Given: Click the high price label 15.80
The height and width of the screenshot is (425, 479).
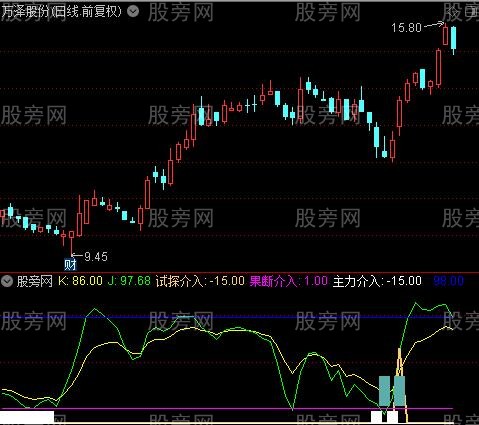Looking at the screenshot, I should [406, 28].
